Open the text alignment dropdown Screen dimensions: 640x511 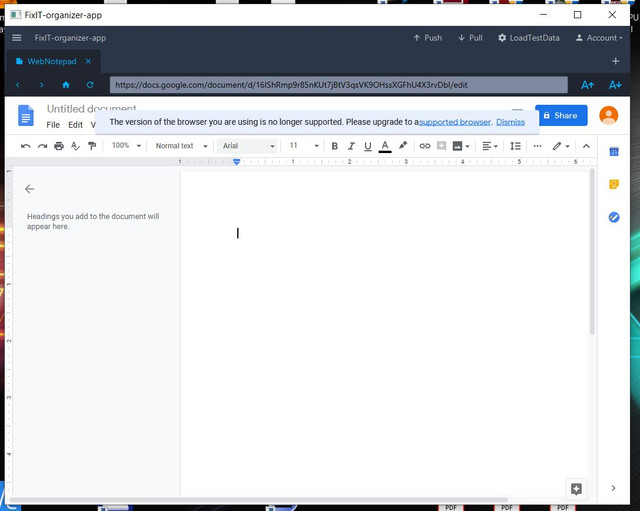[x=490, y=146]
